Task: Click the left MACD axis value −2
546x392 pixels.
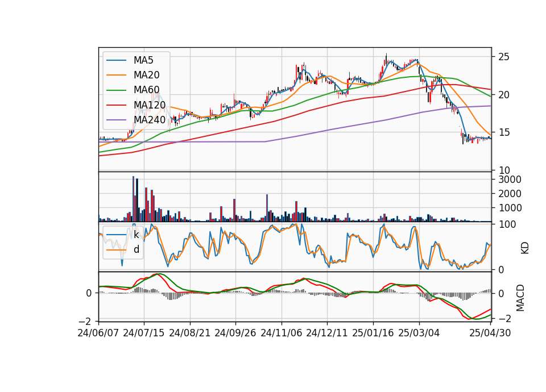Action: point(84,320)
